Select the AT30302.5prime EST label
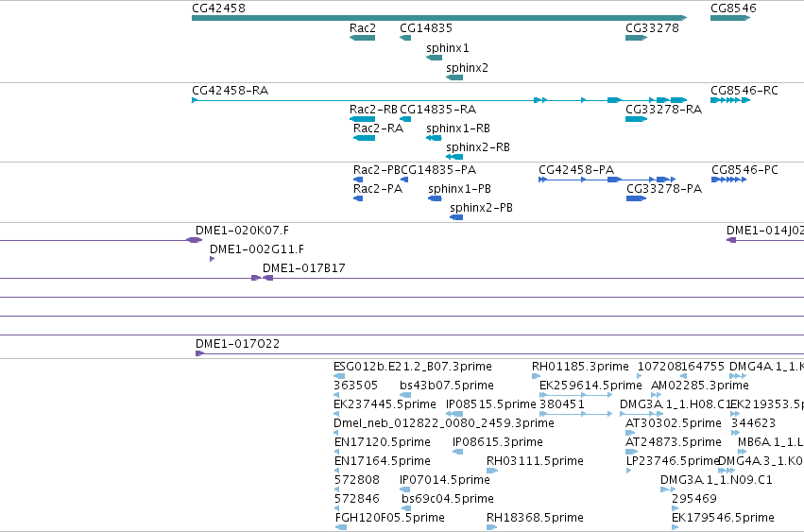 (674, 423)
